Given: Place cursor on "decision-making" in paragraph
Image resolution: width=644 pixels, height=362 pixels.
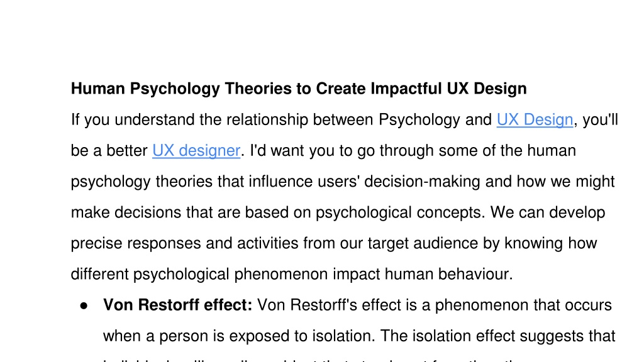Looking at the screenshot, I should (x=422, y=182).
